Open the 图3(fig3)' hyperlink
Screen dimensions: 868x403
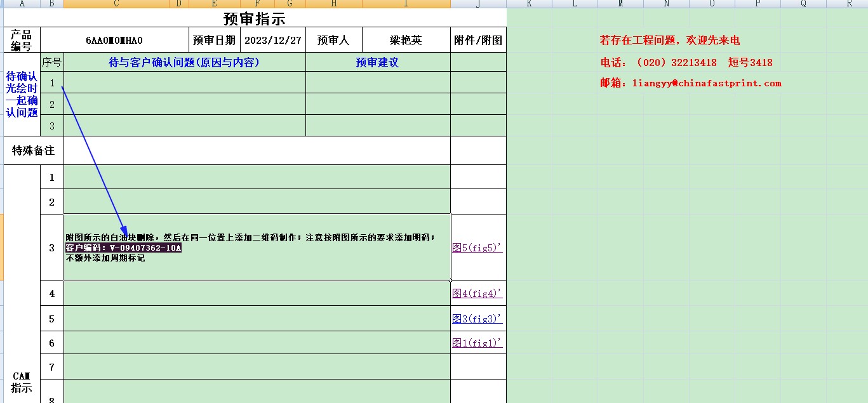tap(477, 319)
